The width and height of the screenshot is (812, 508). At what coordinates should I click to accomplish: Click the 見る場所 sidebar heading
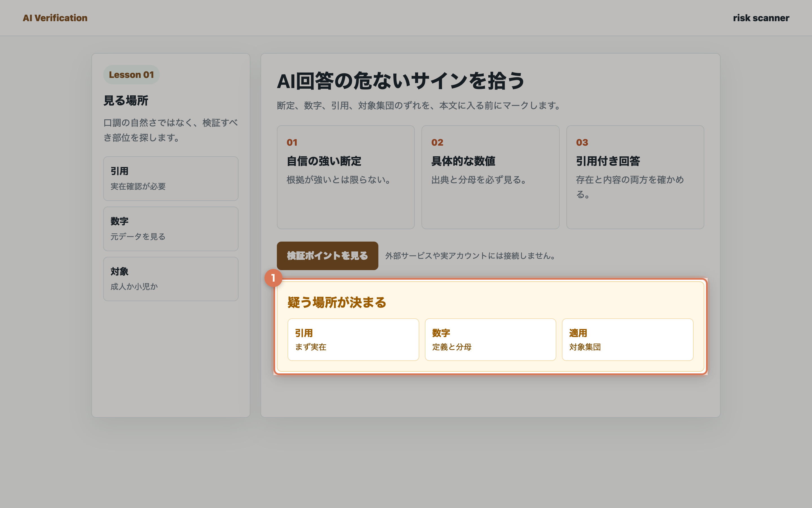pos(126,100)
